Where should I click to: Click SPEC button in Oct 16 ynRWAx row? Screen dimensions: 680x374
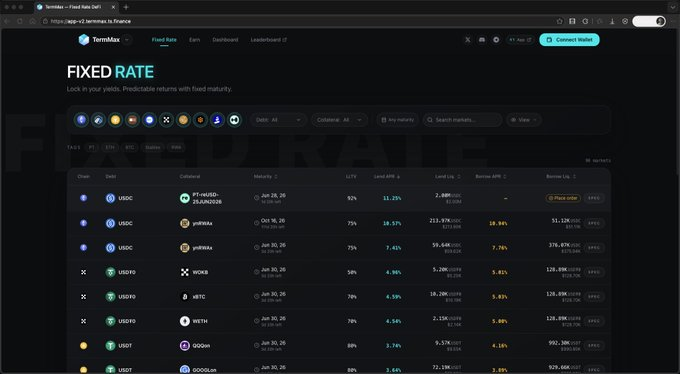[594, 223]
